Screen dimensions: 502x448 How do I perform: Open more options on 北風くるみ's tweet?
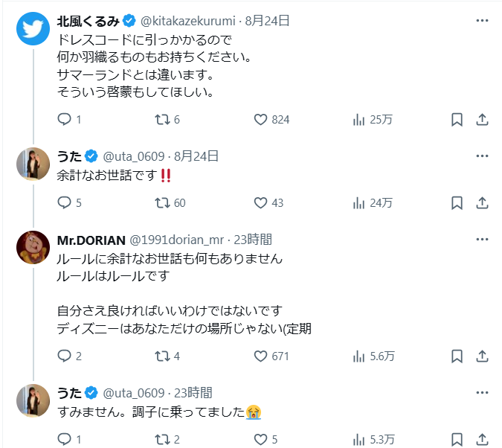coord(482,20)
